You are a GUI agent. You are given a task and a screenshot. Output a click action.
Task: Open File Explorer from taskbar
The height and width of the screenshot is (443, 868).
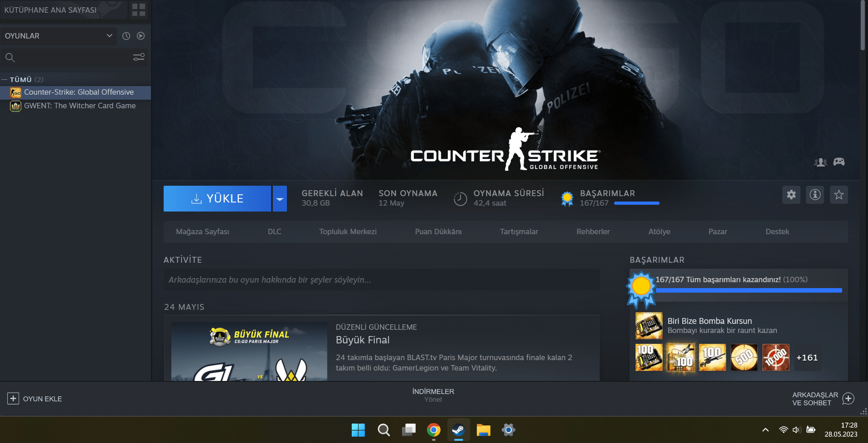point(484,430)
